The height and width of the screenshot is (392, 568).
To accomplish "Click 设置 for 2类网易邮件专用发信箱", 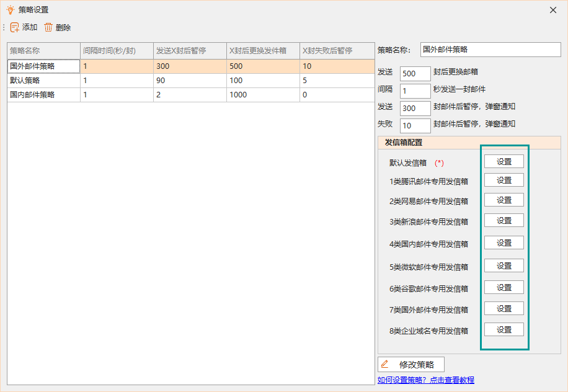I will click(504, 200).
